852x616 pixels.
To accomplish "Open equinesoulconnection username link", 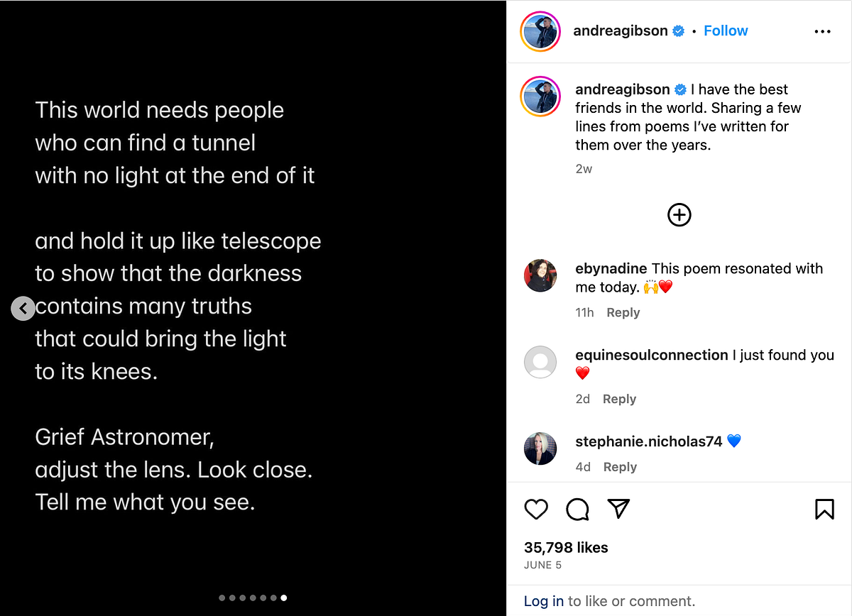I will click(652, 355).
